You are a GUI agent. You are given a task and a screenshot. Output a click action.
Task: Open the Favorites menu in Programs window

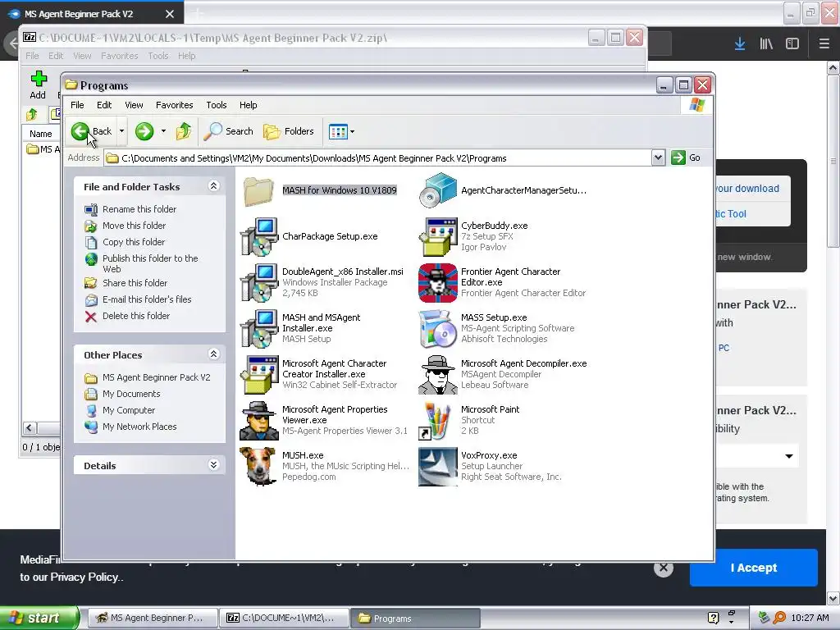pyautogui.click(x=174, y=106)
